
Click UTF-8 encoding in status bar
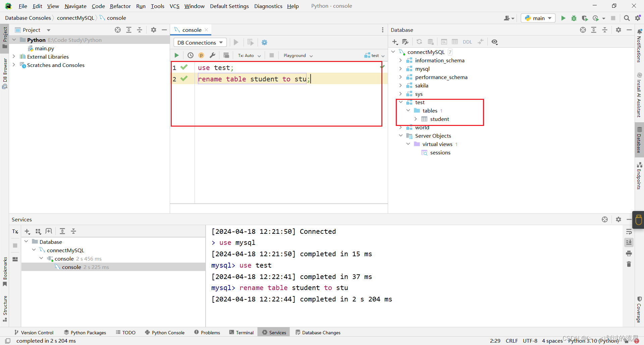[530, 341]
